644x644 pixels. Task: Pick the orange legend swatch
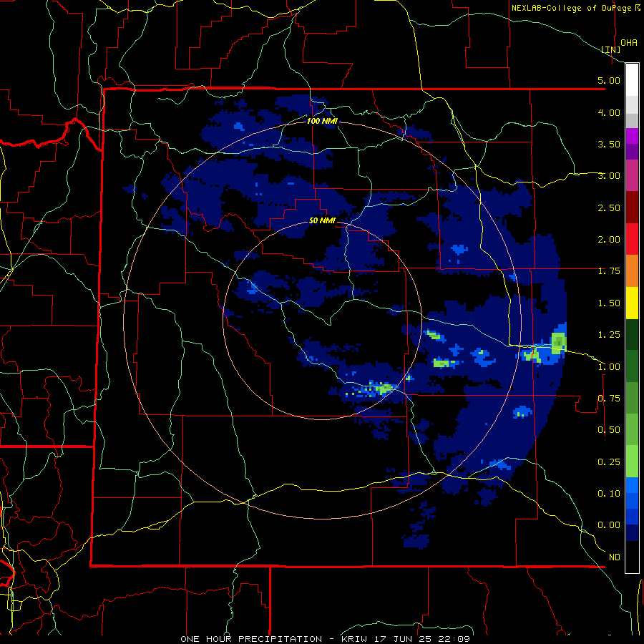point(632,271)
